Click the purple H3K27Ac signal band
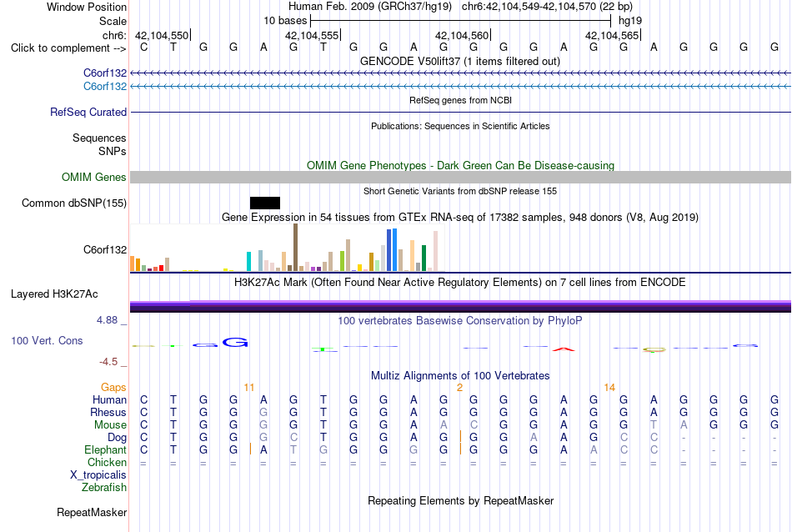Screen dimensions: 792x532 click(x=460, y=306)
